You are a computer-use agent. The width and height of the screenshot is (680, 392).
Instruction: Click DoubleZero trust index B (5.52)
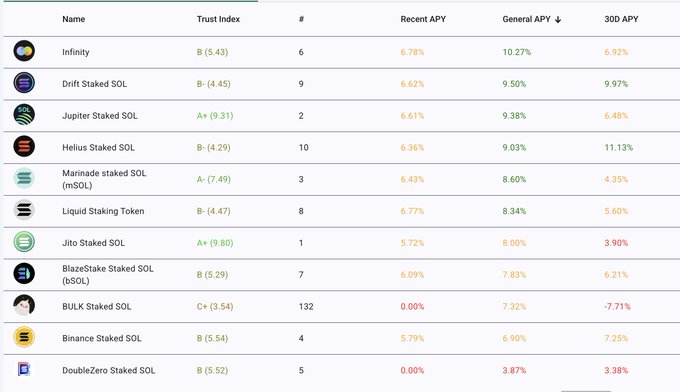pyautogui.click(x=212, y=370)
